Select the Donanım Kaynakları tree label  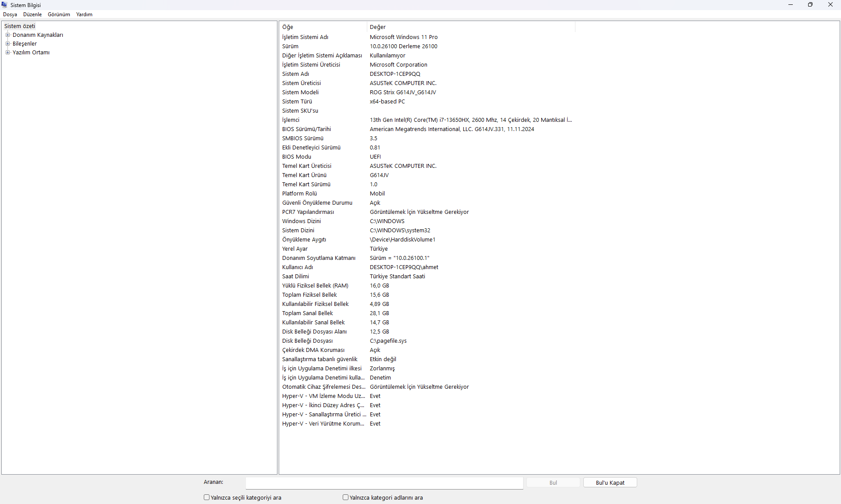pyautogui.click(x=38, y=35)
